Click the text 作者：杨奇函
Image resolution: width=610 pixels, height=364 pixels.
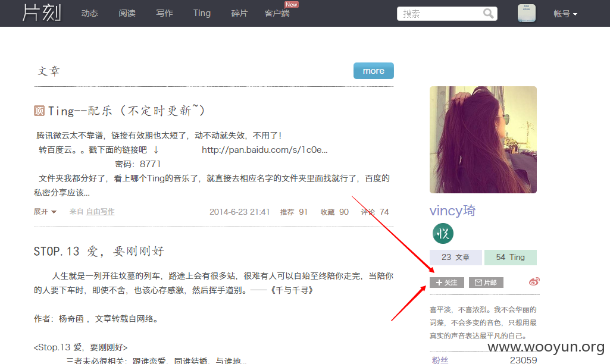pyautogui.click(x=59, y=319)
